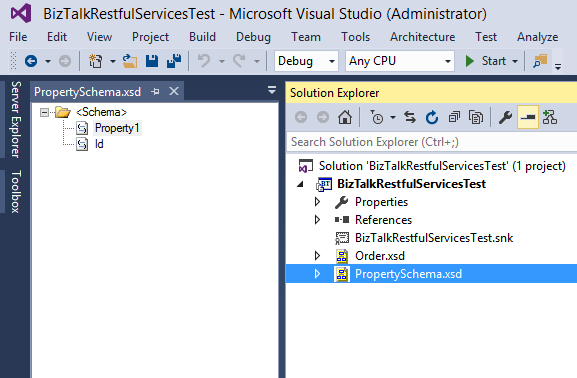
Task: Toggle Sync with Active Document arrows
Action: tap(410, 117)
